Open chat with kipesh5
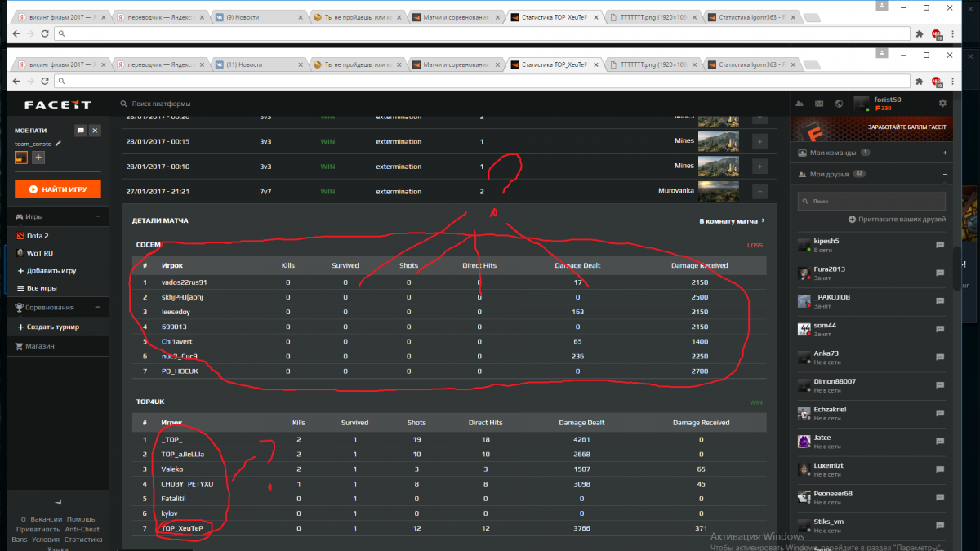980x551 pixels. [x=940, y=245]
